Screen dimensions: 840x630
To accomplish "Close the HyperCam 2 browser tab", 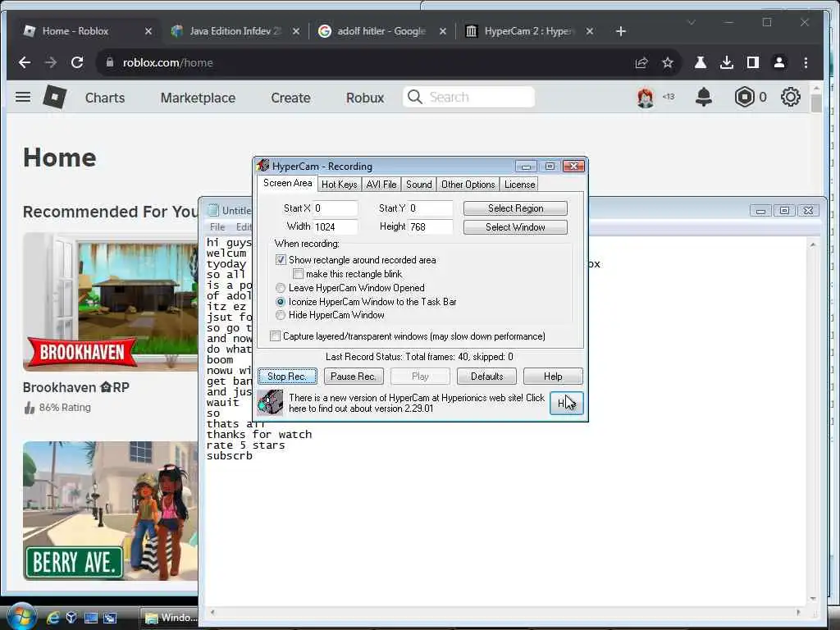I will point(590,31).
